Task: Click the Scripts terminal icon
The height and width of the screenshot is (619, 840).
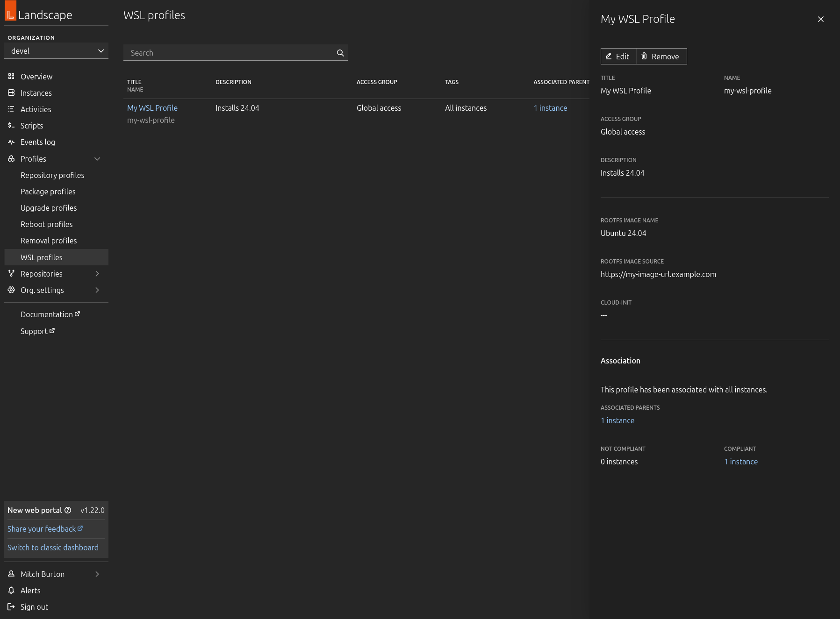Action: [11, 125]
